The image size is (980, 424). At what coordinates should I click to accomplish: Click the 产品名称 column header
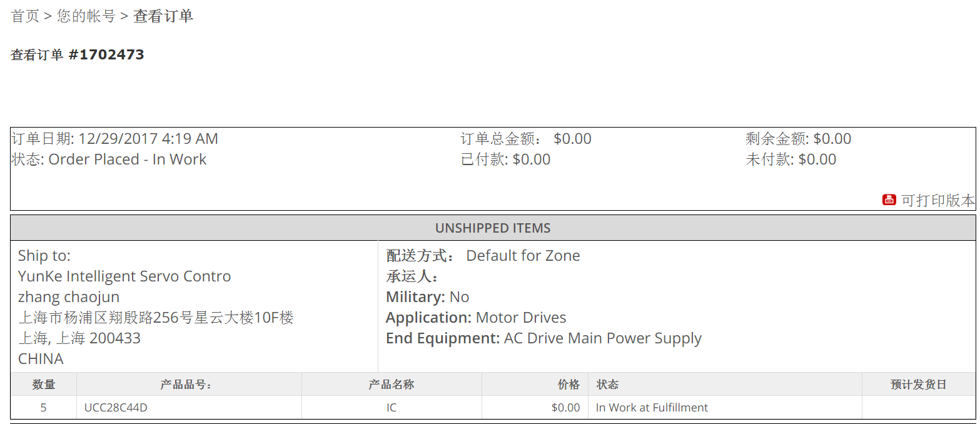tap(391, 385)
